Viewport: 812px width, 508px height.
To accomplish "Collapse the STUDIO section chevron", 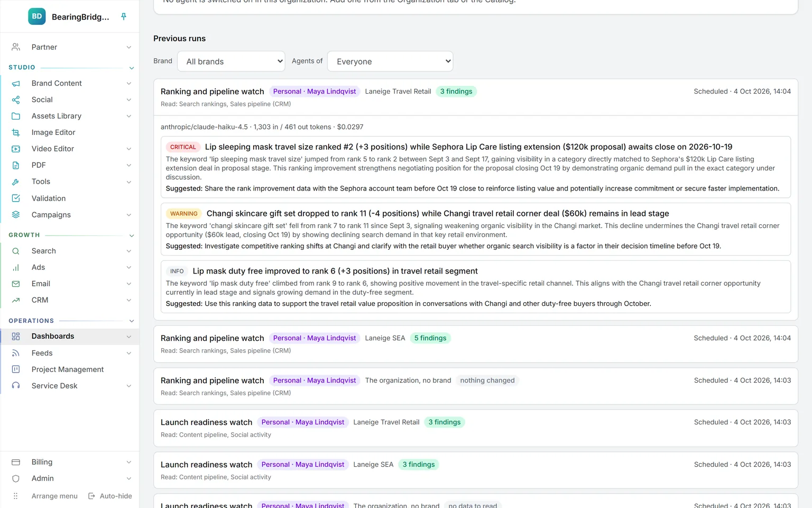I will [x=132, y=68].
